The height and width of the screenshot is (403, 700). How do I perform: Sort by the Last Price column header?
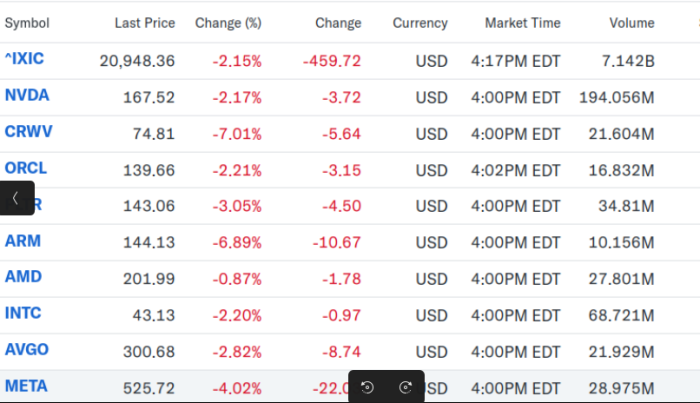[144, 23]
